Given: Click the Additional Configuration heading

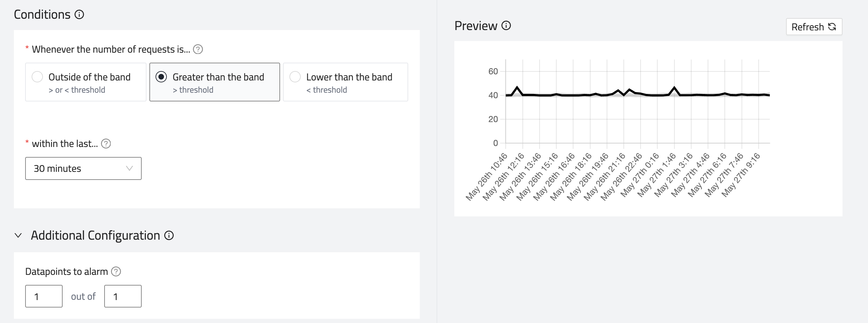Looking at the screenshot, I should click(x=96, y=235).
